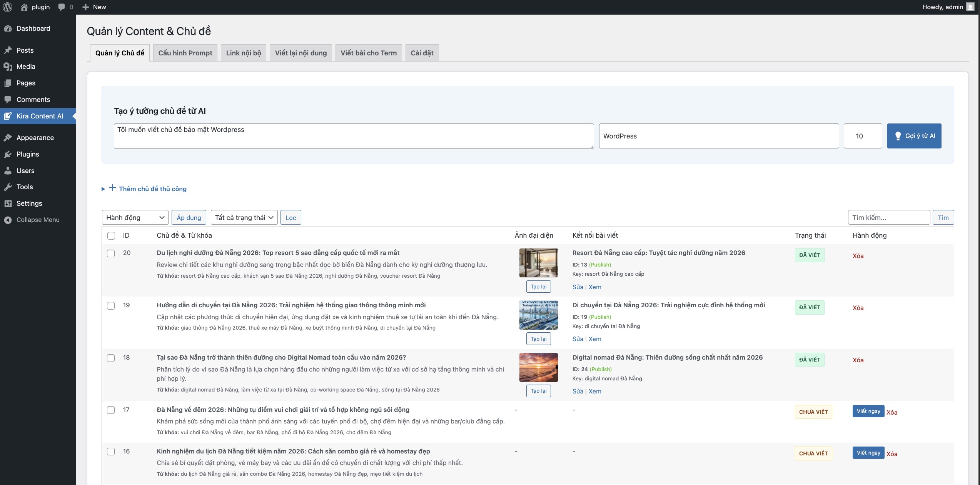Click the quantity field showing 10
Screen dimensions: 980x485
pos(863,136)
